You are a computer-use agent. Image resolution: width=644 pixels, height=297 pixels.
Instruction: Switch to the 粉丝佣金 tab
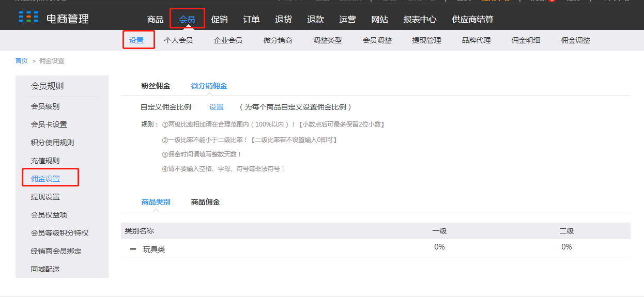pos(156,86)
